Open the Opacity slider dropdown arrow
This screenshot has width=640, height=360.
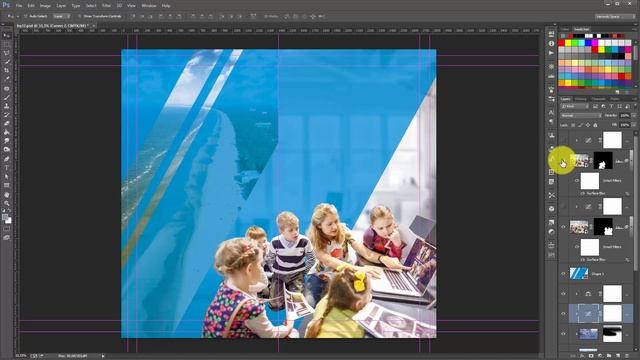[x=634, y=116]
